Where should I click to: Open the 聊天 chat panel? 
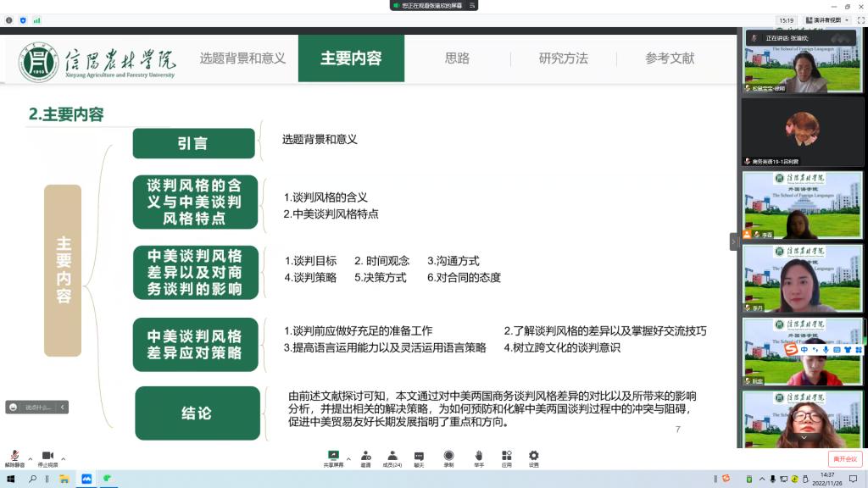tap(419, 456)
